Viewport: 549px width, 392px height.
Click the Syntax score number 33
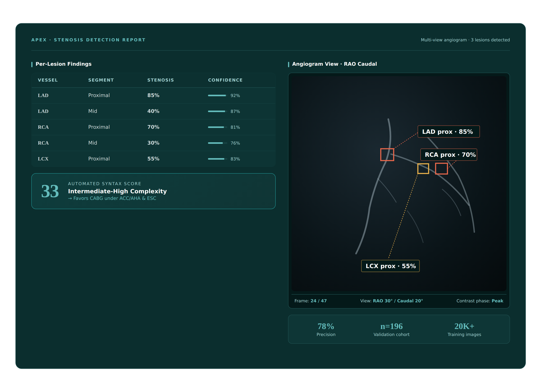[50, 191]
